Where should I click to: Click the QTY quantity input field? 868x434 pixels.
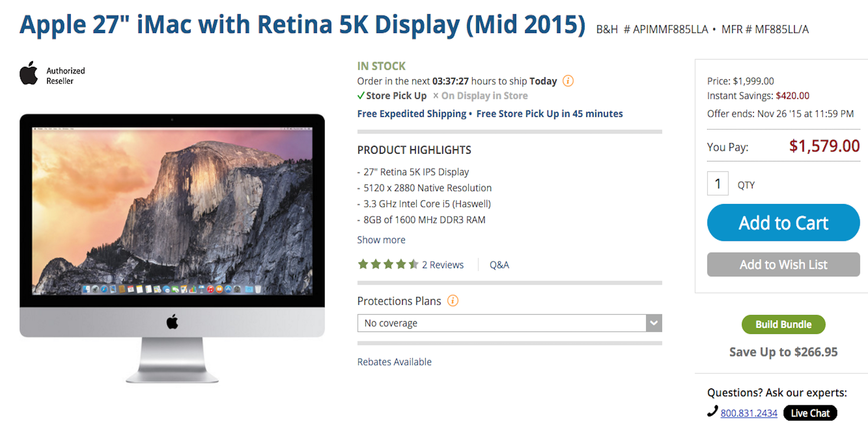[717, 184]
